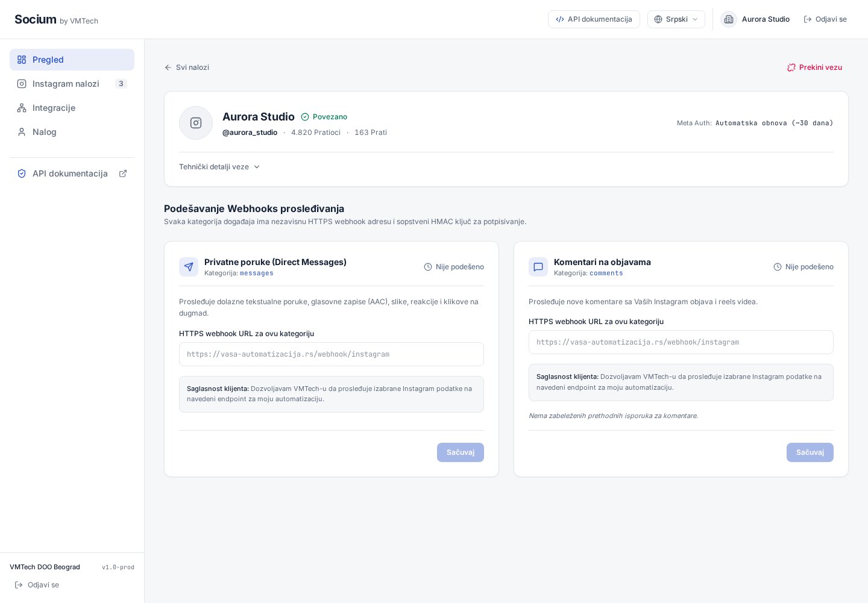868x603 pixels.
Task: Click the Nalog user icon
Action: (x=22, y=132)
